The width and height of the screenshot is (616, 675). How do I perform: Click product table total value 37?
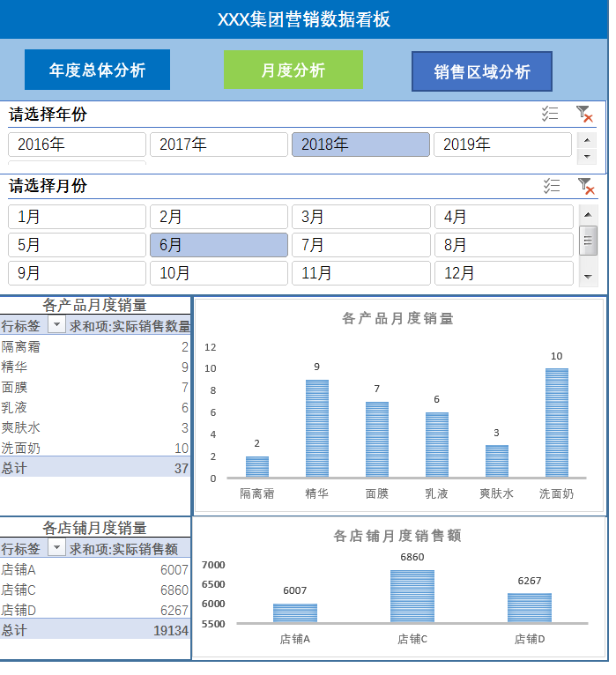click(x=182, y=468)
